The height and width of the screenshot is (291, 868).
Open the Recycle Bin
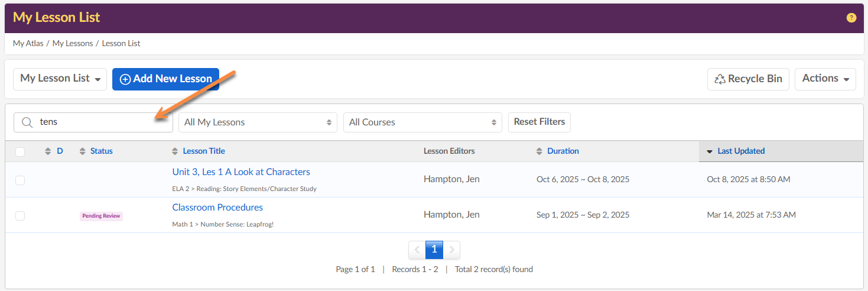(748, 79)
